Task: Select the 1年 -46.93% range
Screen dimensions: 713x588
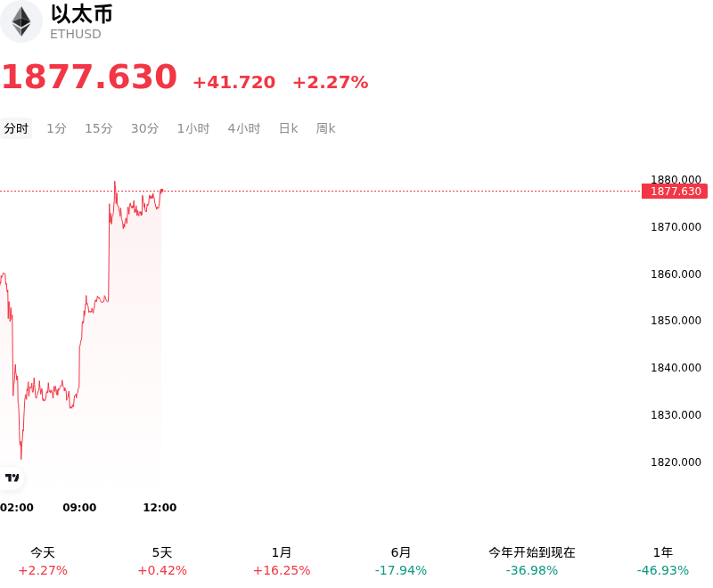Action: pos(662,561)
